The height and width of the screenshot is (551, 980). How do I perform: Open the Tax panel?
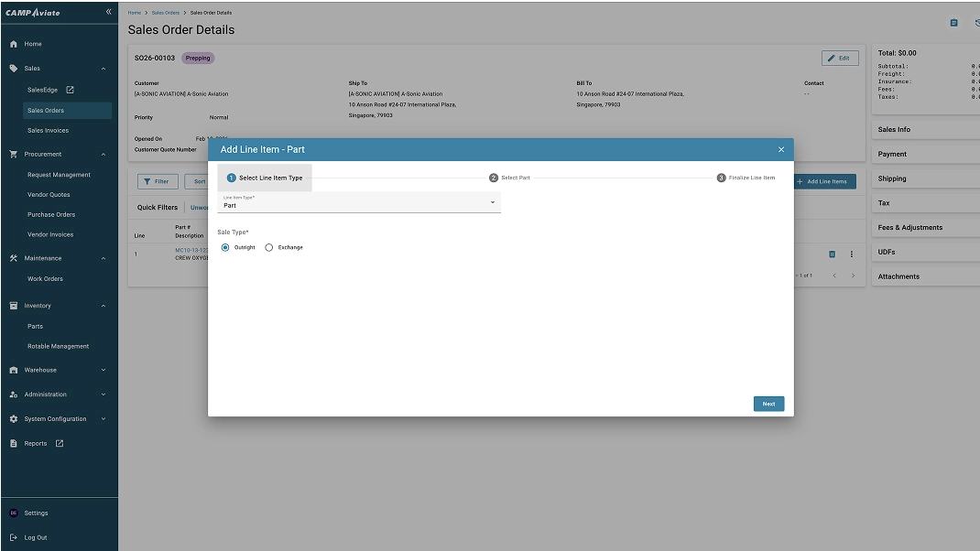coord(926,203)
